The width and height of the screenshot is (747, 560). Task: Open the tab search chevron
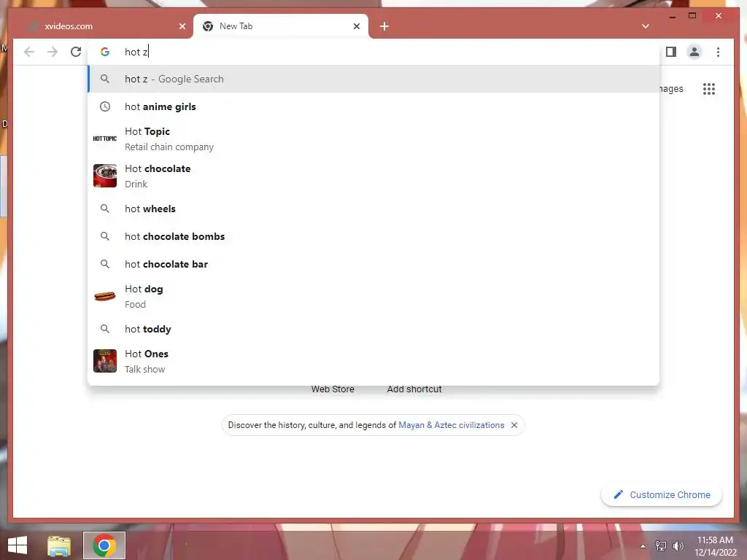(x=646, y=26)
